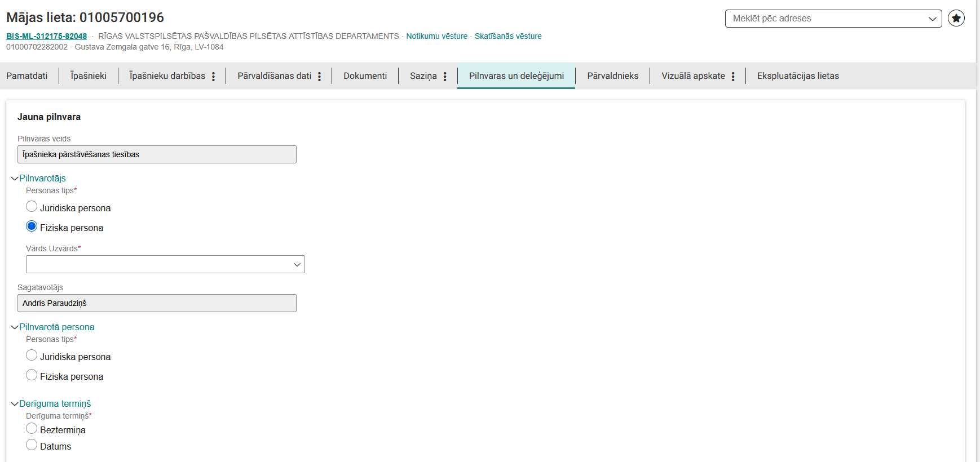Viewport: 980px width, 462px height.
Task: Open the Pārvaldīšanas dati three-dot menu
Action: tap(319, 77)
